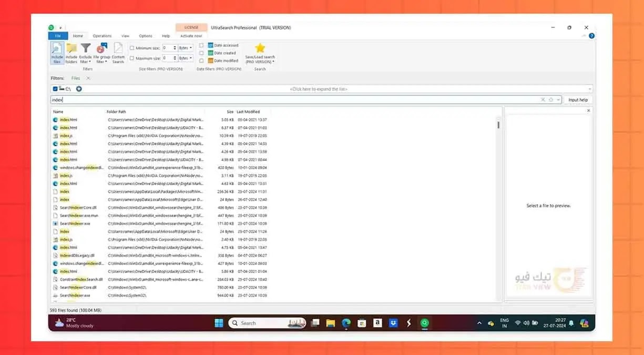Screen dimensions: 644x355
Task: Open the ribbon help question mark
Action: pyautogui.click(x=591, y=36)
